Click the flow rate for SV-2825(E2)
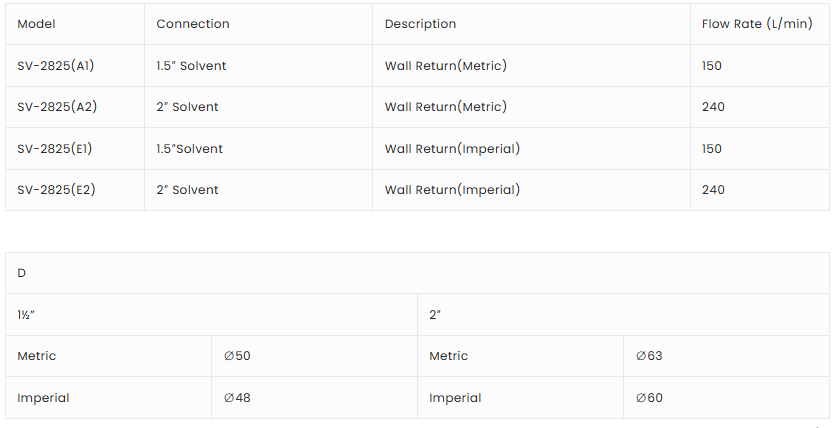Screen dimensions: 838x428 713,190
